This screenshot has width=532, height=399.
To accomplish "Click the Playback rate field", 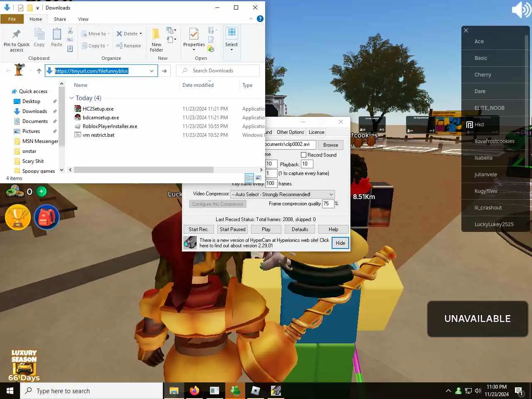I will (x=307, y=164).
